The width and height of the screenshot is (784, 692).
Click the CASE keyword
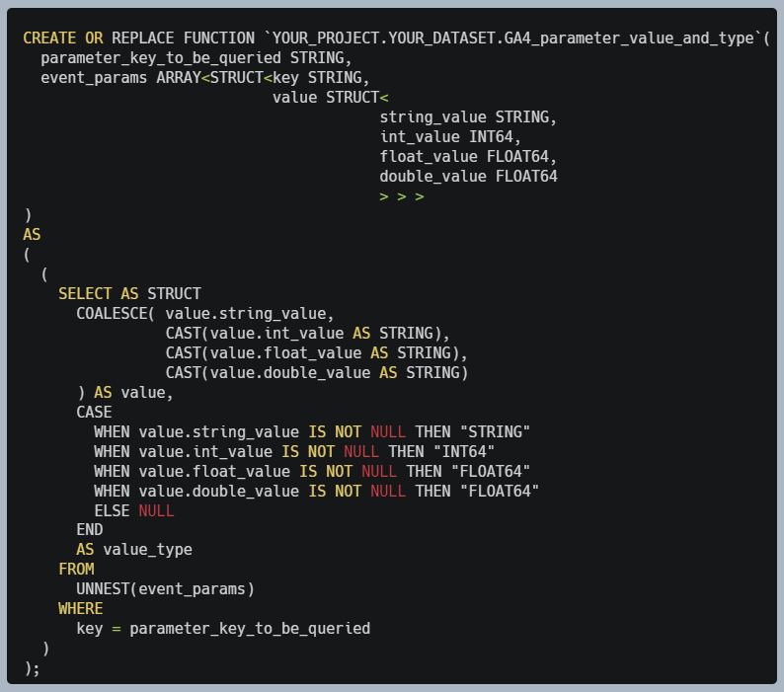(x=94, y=412)
